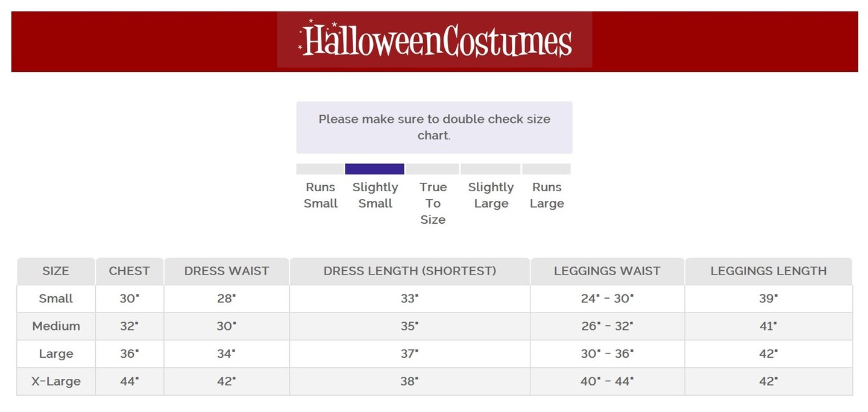Screen dimensions: 868x412
Task: Click the HalloweenCostumes logo
Action: click(x=435, y=40)
